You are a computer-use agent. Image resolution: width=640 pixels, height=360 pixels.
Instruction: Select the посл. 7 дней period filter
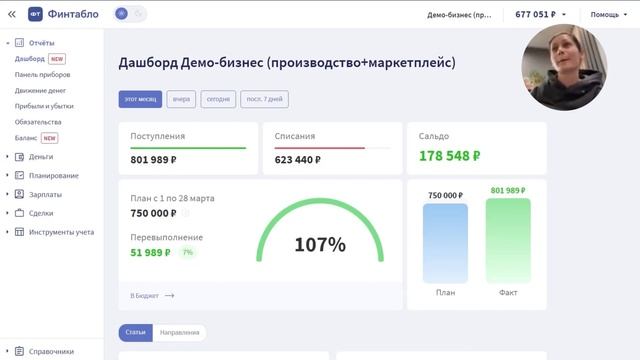click(x=264, y=99)
